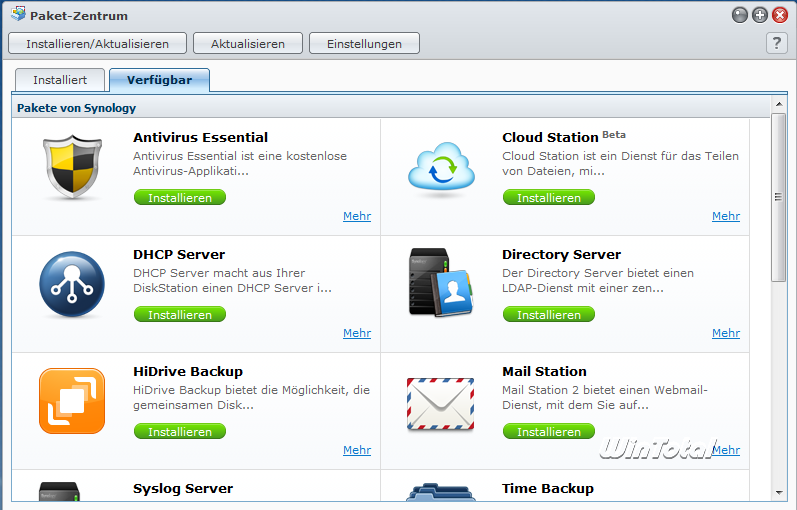Viewport: 797px width, 510px height.
Task: Open Mehr link for HiDrive Backup
Action: click(x=357, y=450)
